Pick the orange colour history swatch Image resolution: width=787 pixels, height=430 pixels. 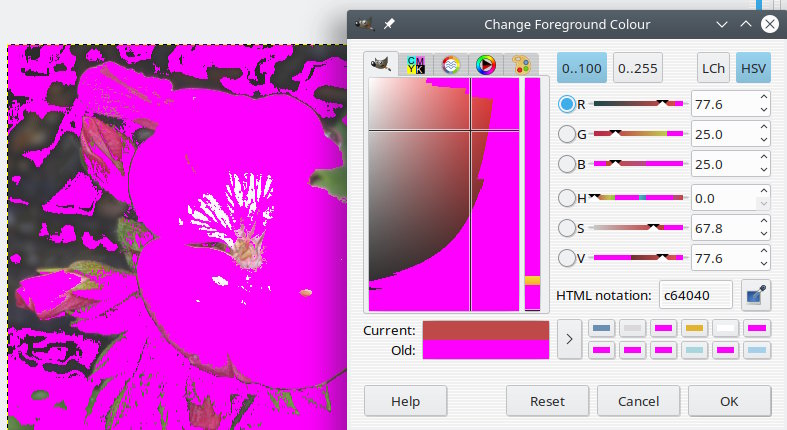coord(695,328)
